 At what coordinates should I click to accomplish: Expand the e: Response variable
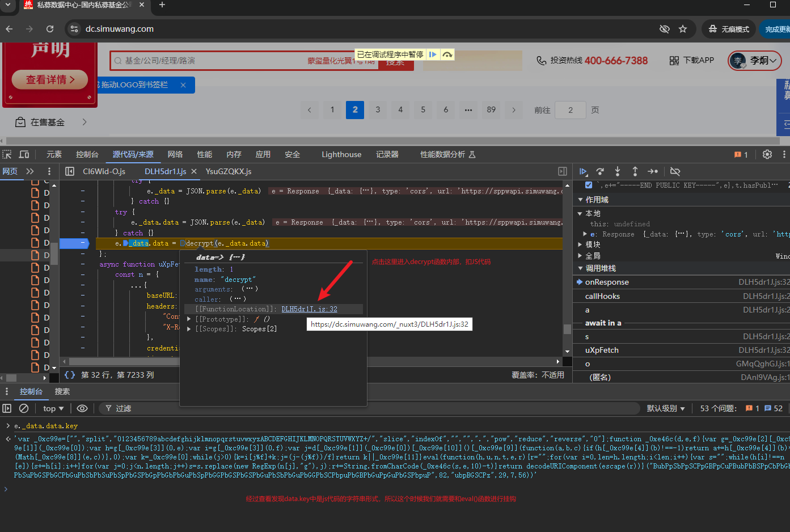tap(585, 234)
